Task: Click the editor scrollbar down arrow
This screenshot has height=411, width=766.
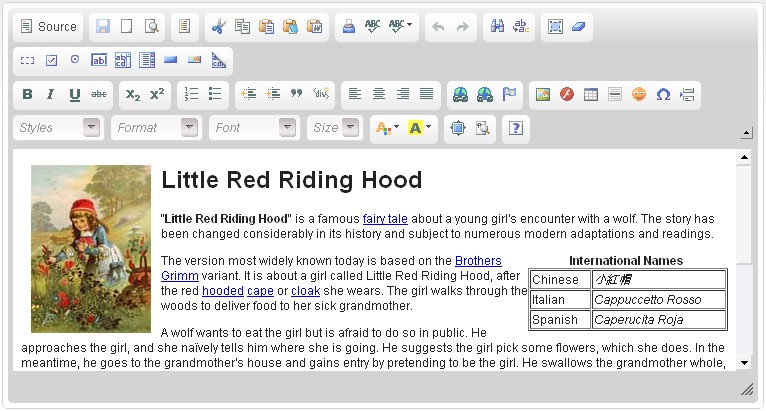Action: coord(744,363)
